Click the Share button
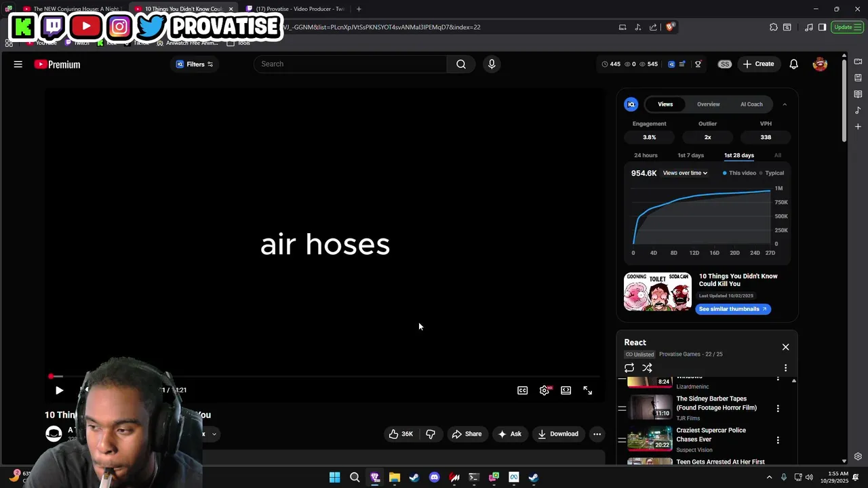Viewport: 868px width, 488px height. tap(467, 434)
